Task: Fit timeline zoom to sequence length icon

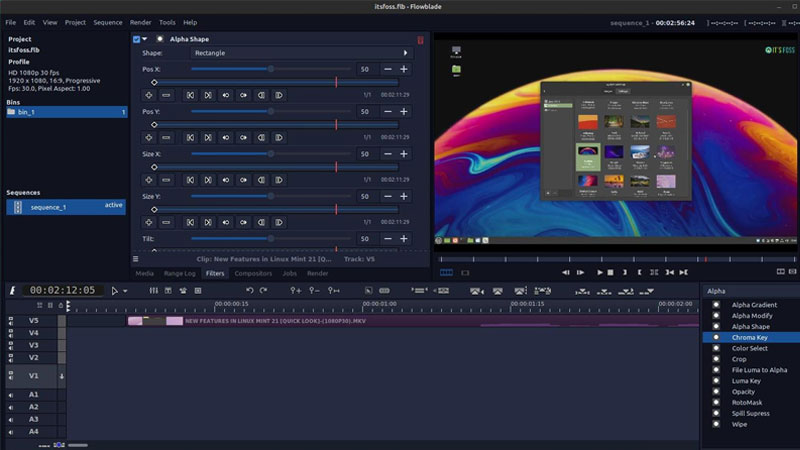Action: pos(334,290)
